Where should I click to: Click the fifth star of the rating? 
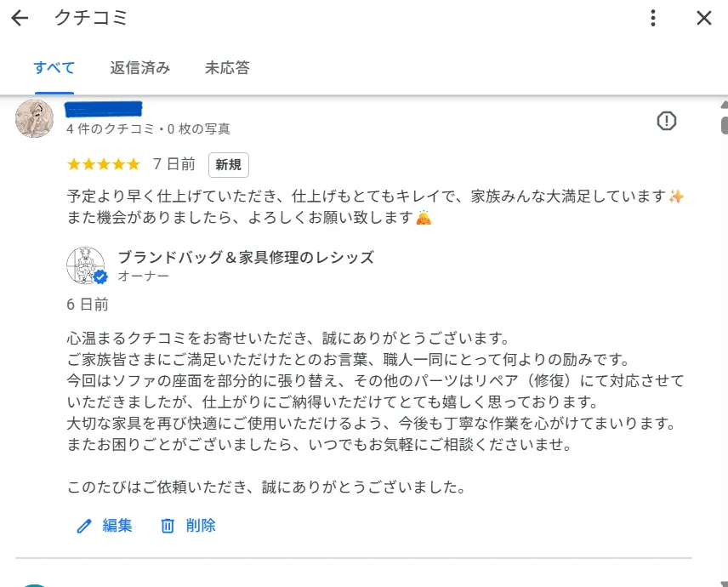[x=133, y=164]
